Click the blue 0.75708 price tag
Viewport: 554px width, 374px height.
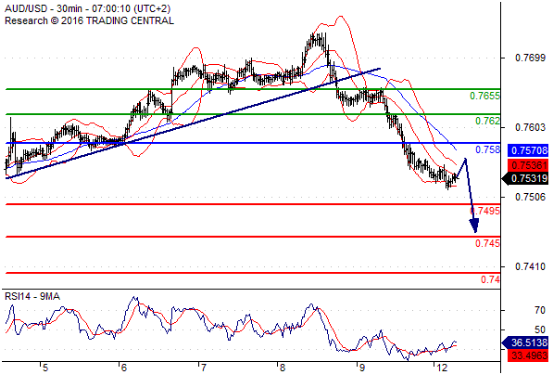click(x=528, y=150)
